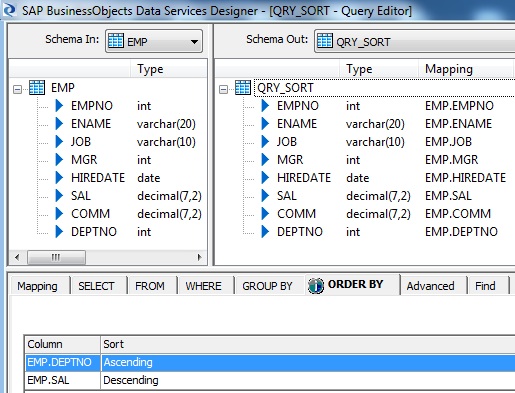The height and width of the screenshot is (393, 515).
Task: Click the Schema In scrollbar left arrow
Action: pos(17,257)
